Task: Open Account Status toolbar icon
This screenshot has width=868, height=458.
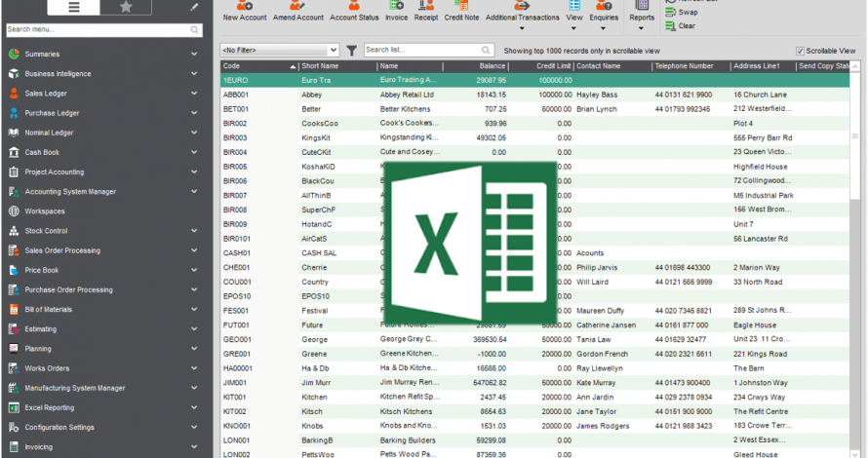Action: (x=354, y=6)
